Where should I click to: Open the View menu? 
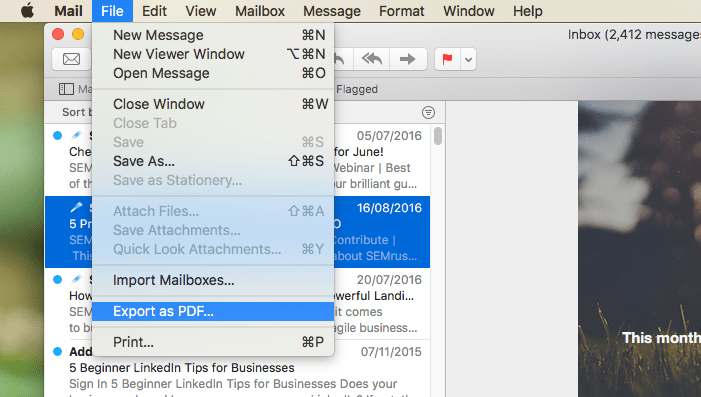pos(201,11)
